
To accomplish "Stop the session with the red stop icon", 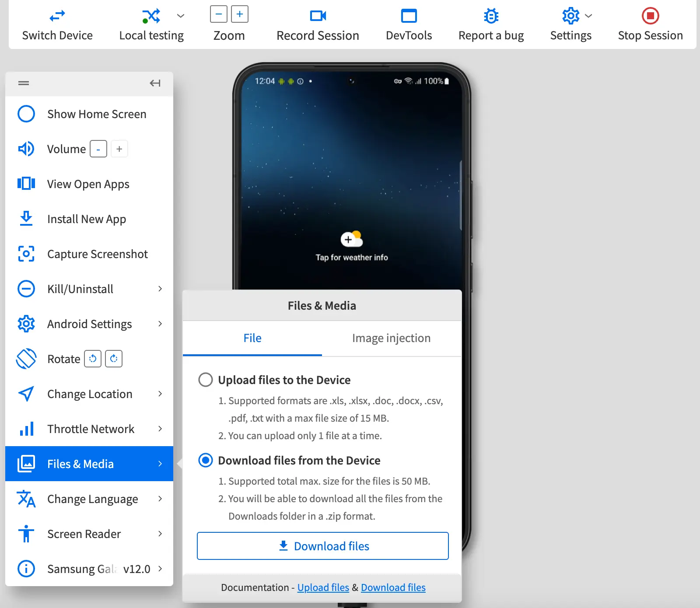I will [x=650, y=16].
